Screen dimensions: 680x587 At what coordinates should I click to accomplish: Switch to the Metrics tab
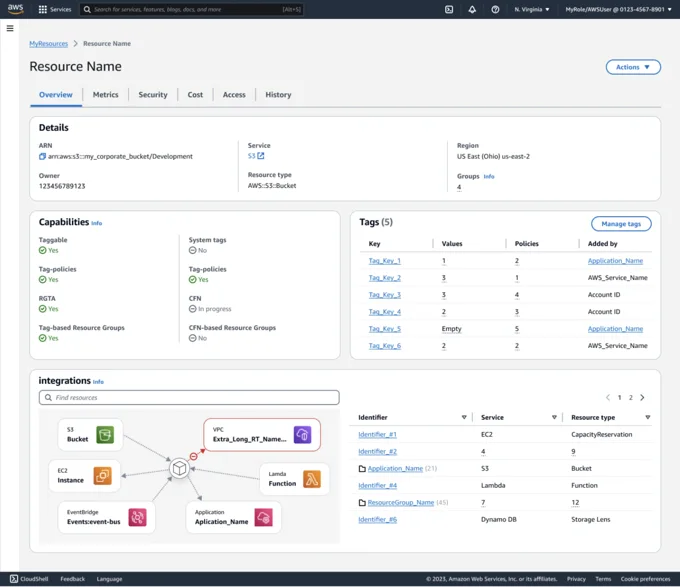tap(105, 95)
